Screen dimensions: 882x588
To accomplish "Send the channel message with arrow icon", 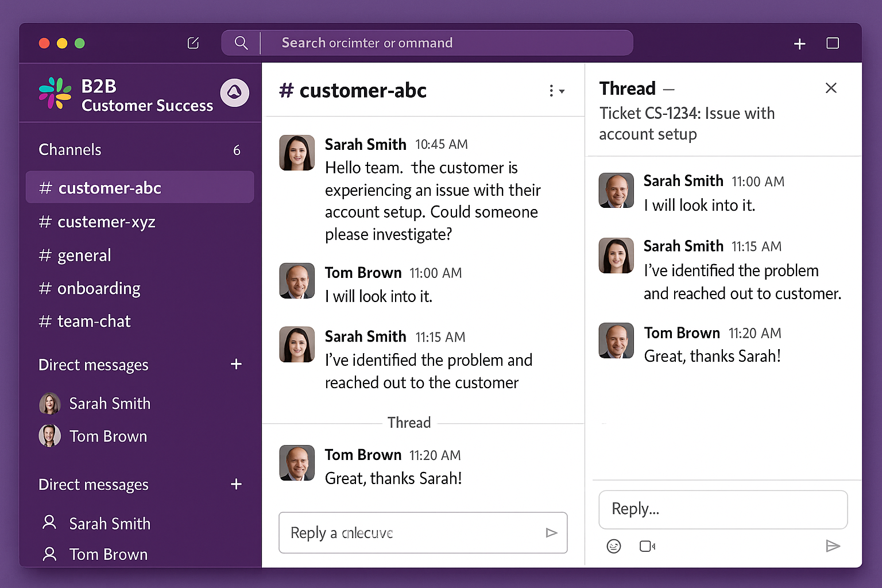I will pyautogui.click(x=551, y=533).
